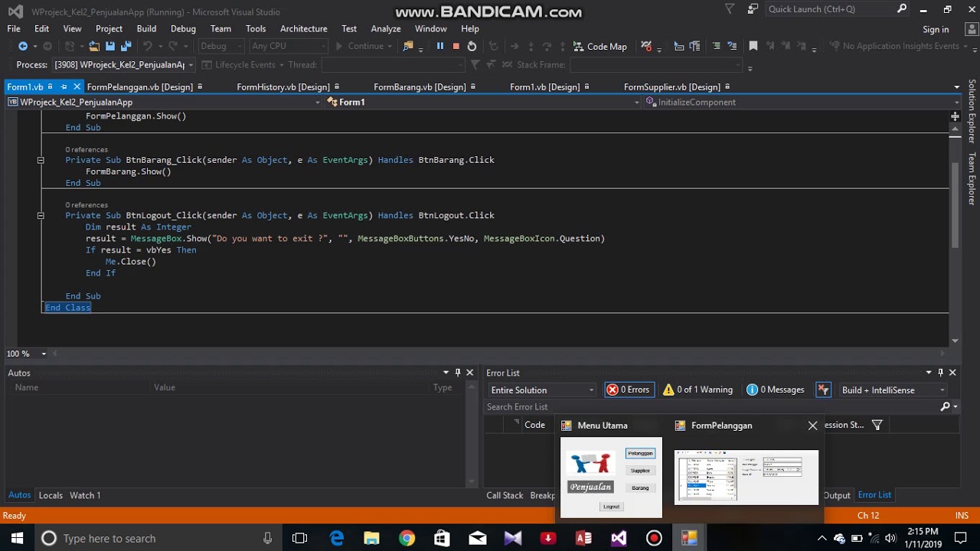Collapse the BtnLogout_Click sub region
This screenshot has height=551, width=980.
[x=41, y=216]
